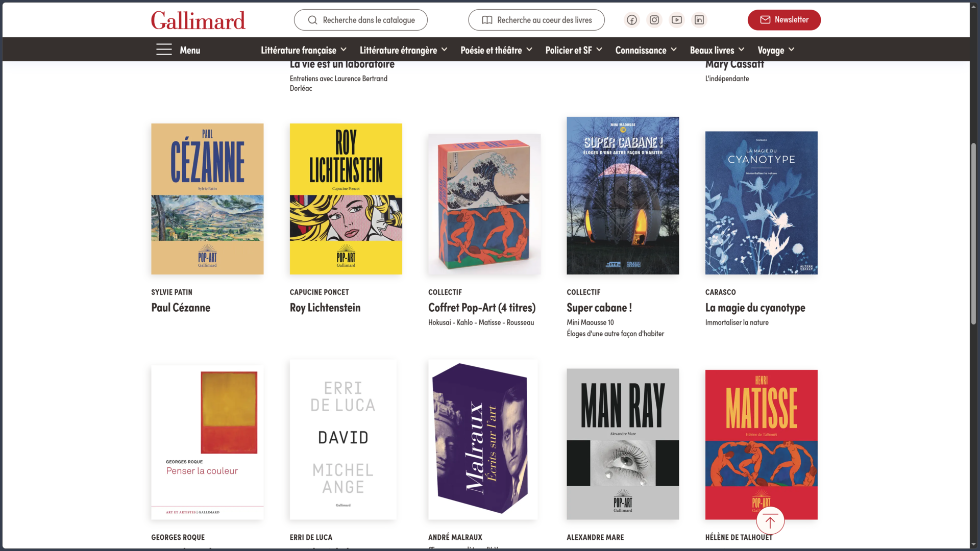Click the open book icon in book search
This screenshot has width=980, height=551.
(487, 20)
